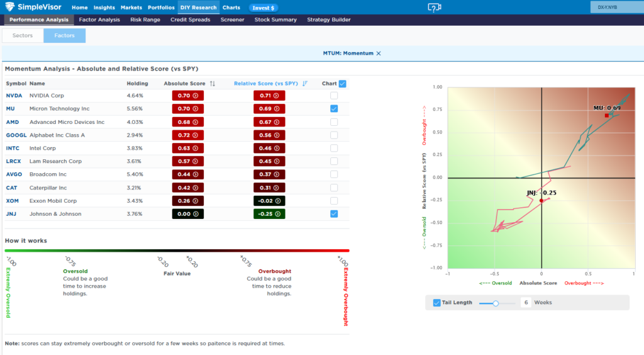Viewport: 644px width, 355px height.
Task: Click the SimpleVisor logo
Action: (33, 7)
